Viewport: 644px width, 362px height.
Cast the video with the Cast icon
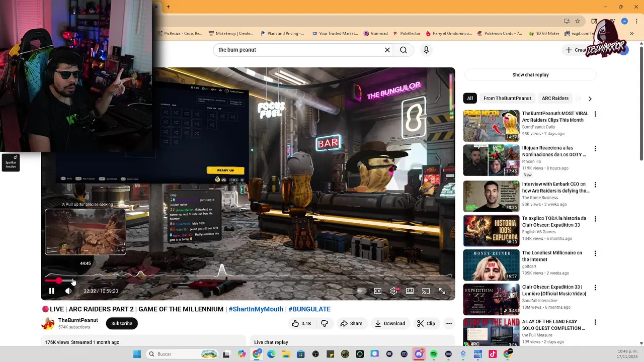point(426,291)
